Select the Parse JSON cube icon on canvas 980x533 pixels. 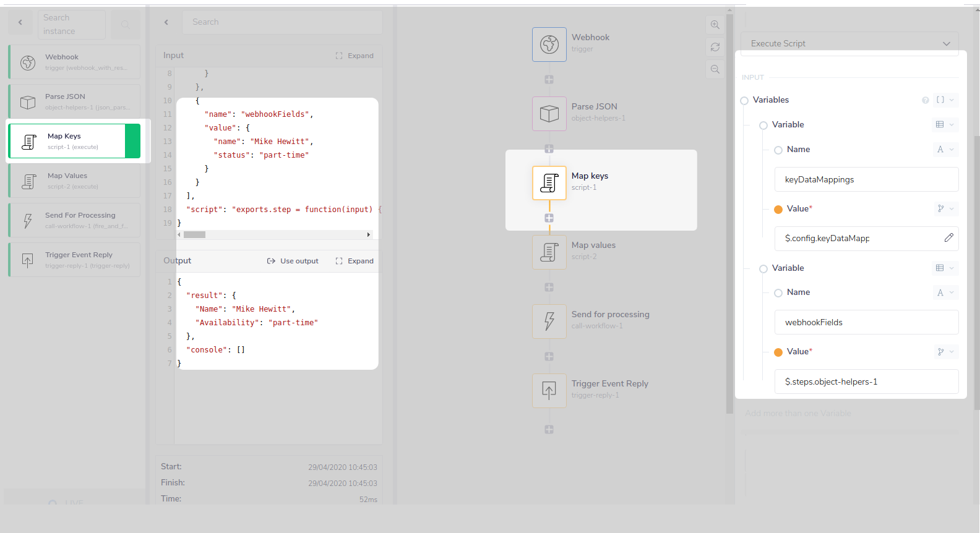point(549,114)
